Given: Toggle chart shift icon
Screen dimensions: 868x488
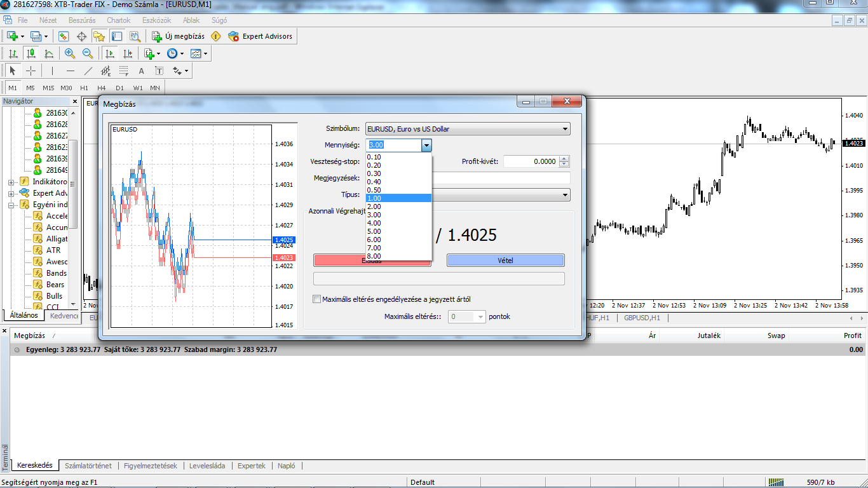Looking at the screenshot, I should [x=128, y=53].
